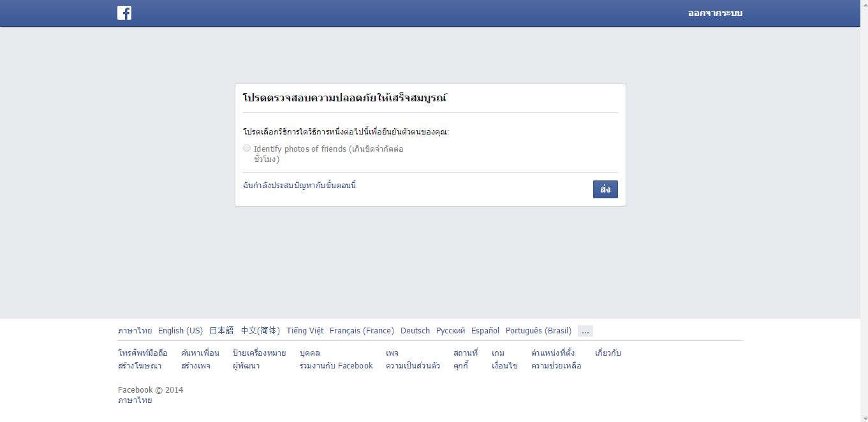
Task: Open the เกม footer link
Action: [x=498, y=353]
